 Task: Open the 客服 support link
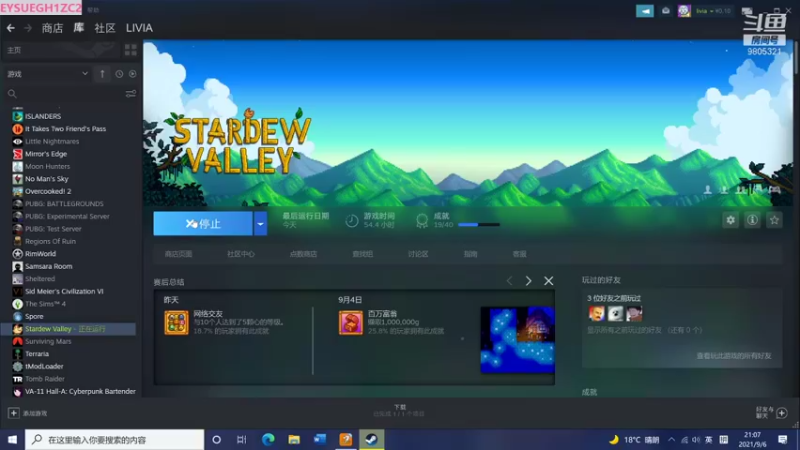[519, 254]
